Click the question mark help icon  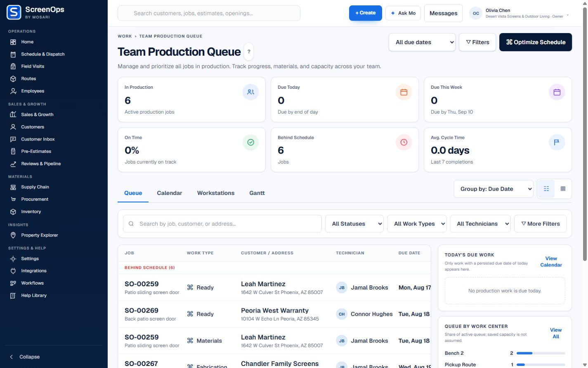click(249, 52)
